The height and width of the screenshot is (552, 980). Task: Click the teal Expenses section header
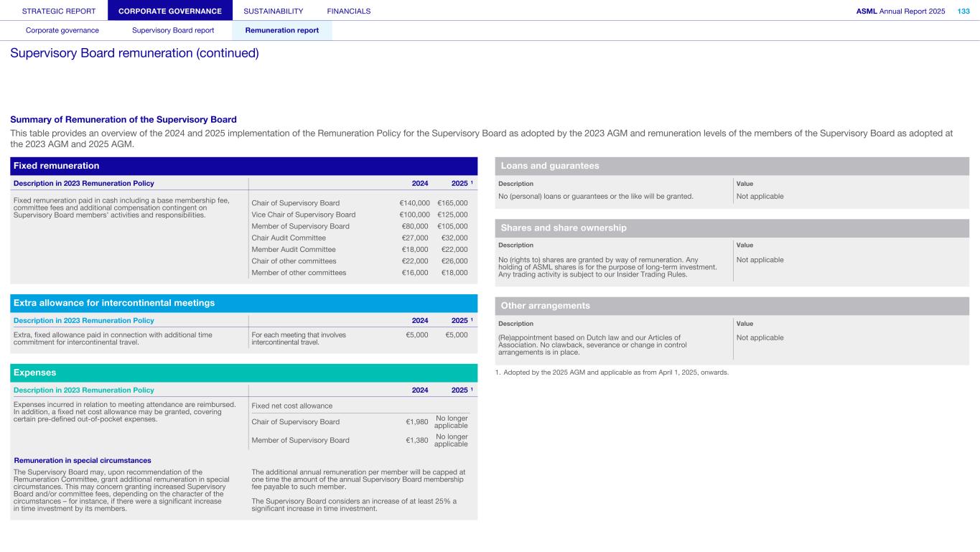point(35,373)
